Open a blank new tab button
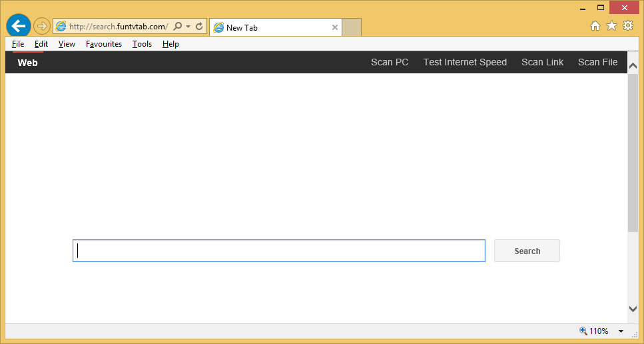 coord(352,27)
